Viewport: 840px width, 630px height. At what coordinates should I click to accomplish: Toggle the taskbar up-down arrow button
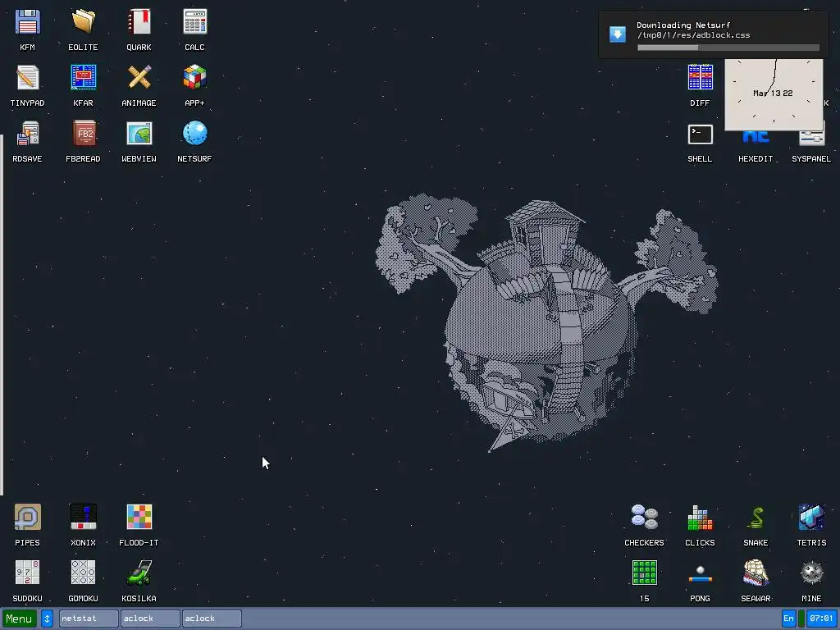click(x=47, y=619)
